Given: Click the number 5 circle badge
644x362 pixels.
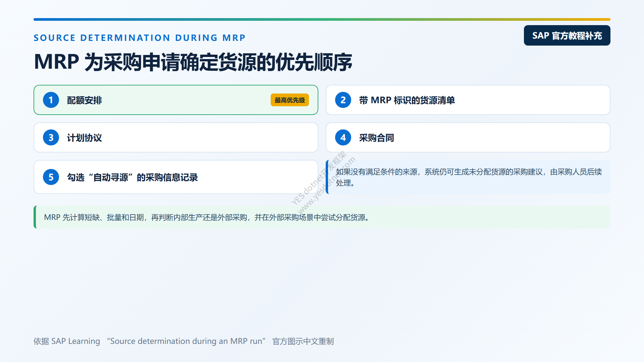Looking at the screenshot, I should click(51, 177).
